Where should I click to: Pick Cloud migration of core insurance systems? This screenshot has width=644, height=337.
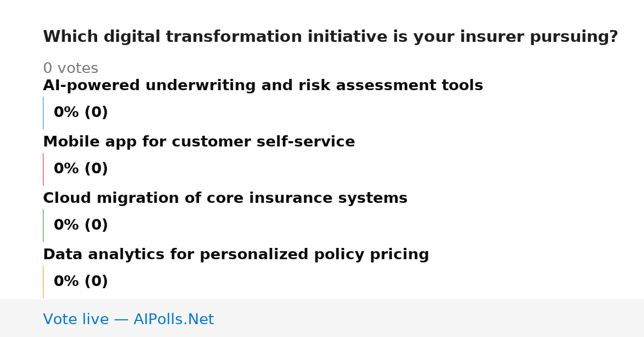pyautogui.click(x=225, y=199)
